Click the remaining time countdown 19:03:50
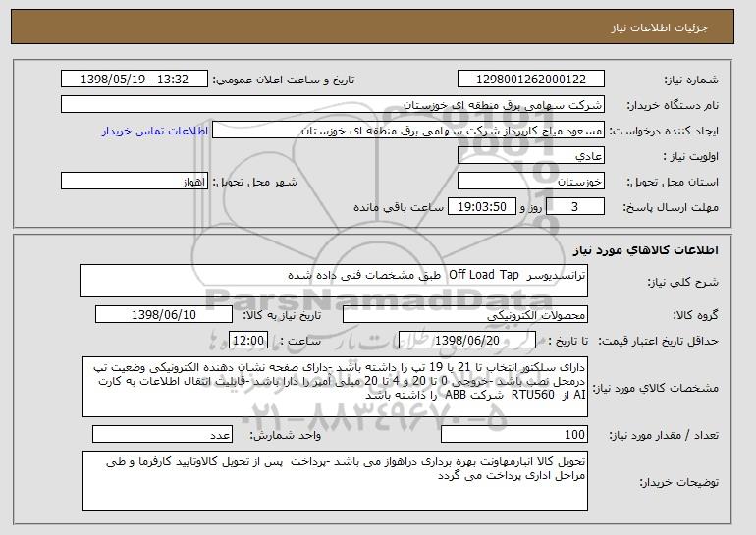Screen dimensions: 756x535 point(481,207)
